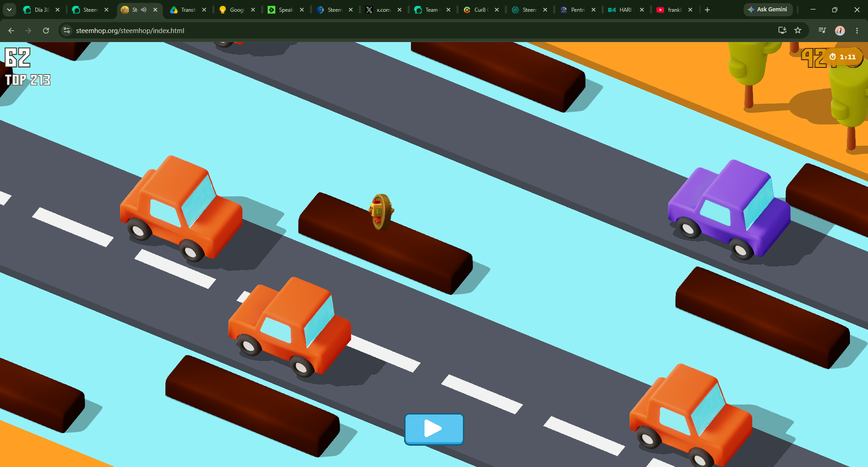
Task: Close the x.com tab
Action: [x=399, y=10]
